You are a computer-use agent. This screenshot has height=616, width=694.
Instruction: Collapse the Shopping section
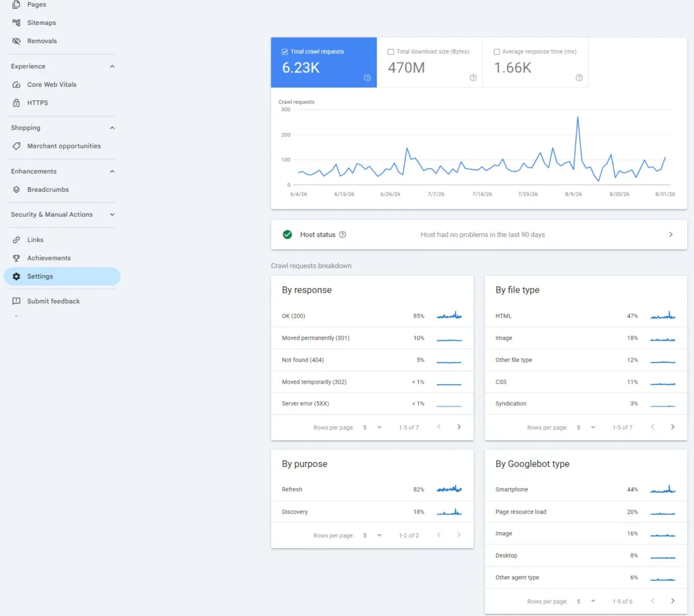click(112, 128)
